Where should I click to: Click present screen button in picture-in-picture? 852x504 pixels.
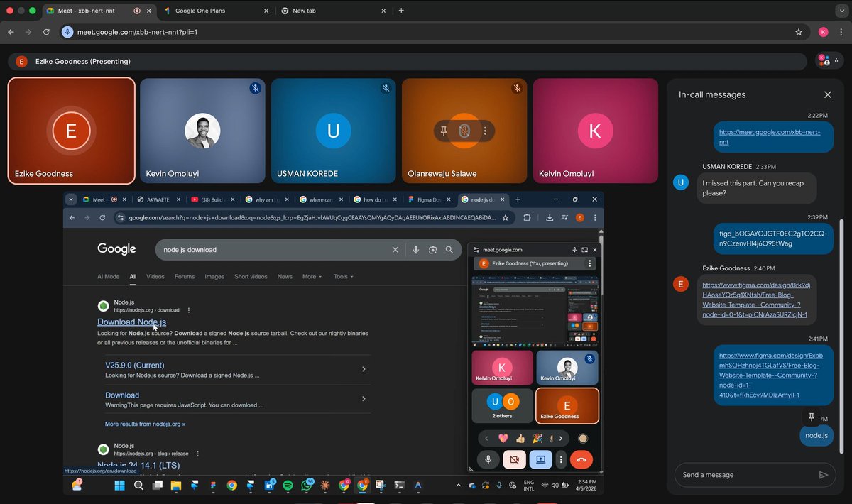pyautogui.click(x=540, y=459)
